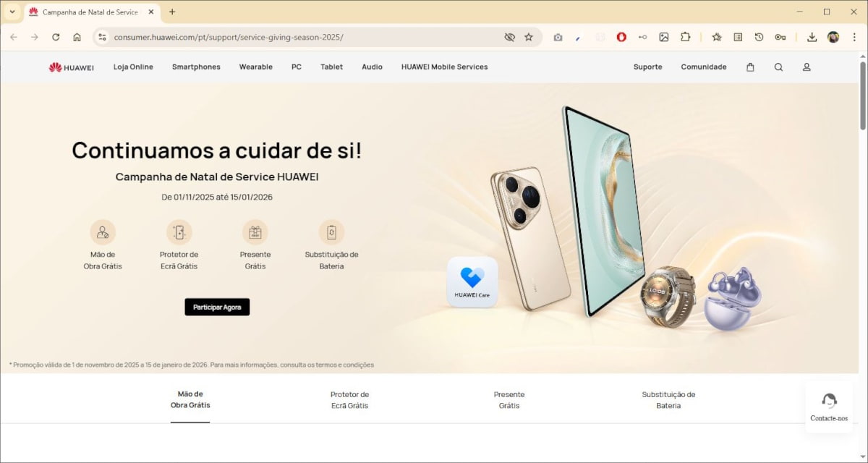
Task: Click the Participar Agora button
Action: point(217,307)
